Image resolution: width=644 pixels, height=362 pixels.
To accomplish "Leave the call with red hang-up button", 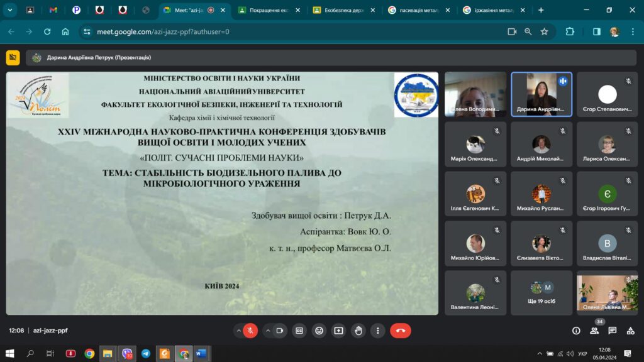I will [400, 331].
